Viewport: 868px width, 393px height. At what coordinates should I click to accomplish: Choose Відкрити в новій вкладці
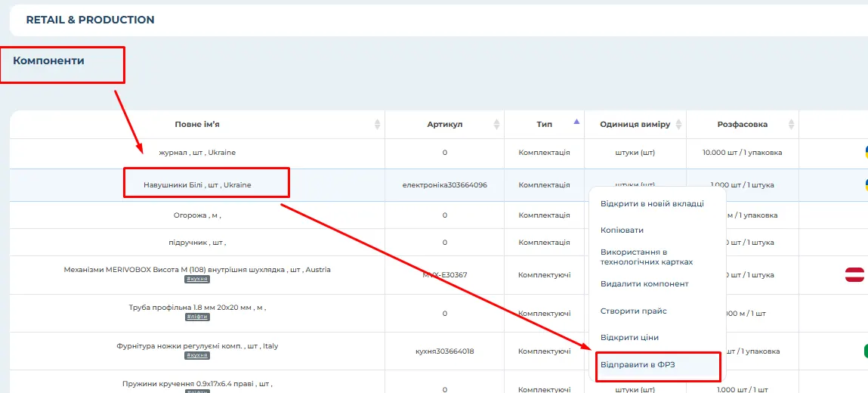coord(652,204)
